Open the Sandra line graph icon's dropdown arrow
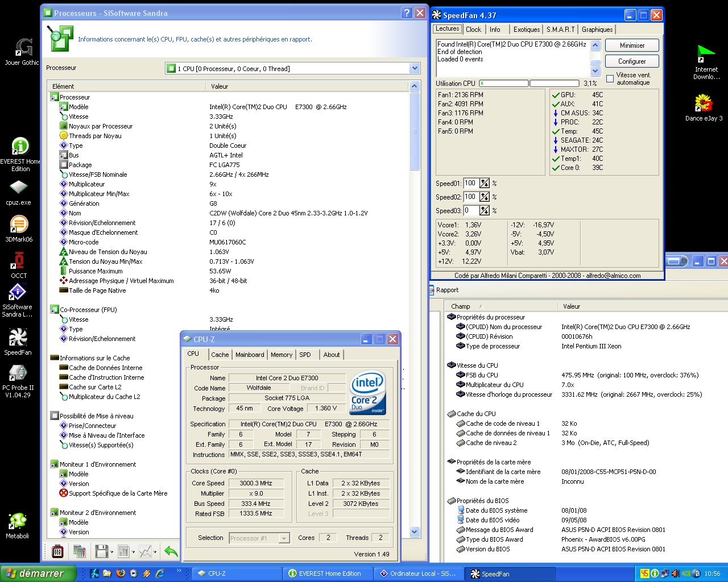The image size is (728, 582). pos(155,552)
